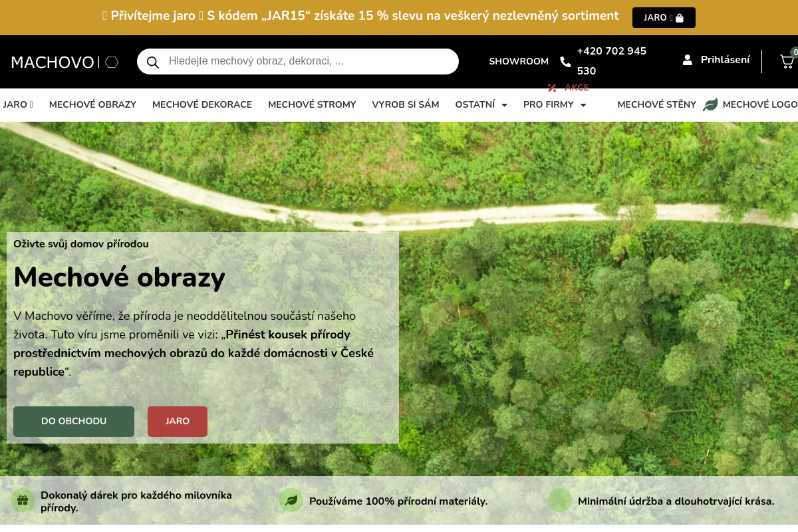Image resolution: width=798 pixels, height=532 pixels.
Task: Click the search input field
Action: pyautogui.click(x=298, y=61)
